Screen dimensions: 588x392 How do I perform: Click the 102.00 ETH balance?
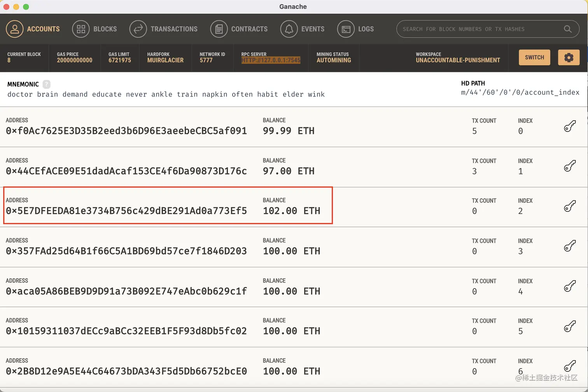[x=292, y=211]
